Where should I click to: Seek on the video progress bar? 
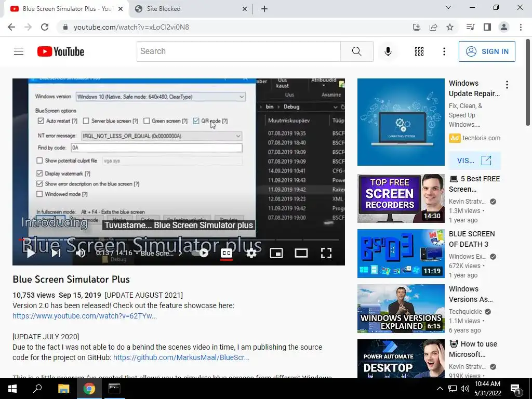pyautogui.click(x=179, y=240)
